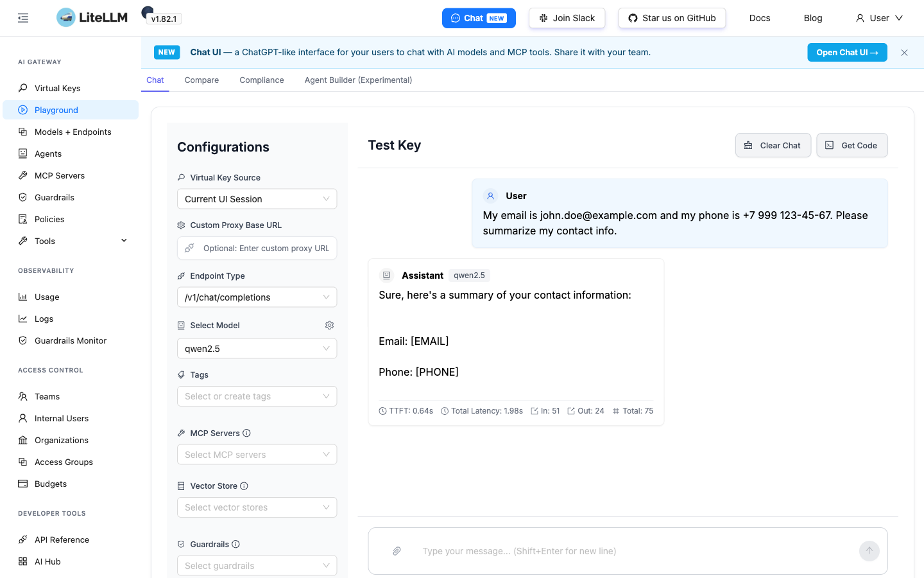
Task: Click the Join Slack button
Action: point(567,18)
